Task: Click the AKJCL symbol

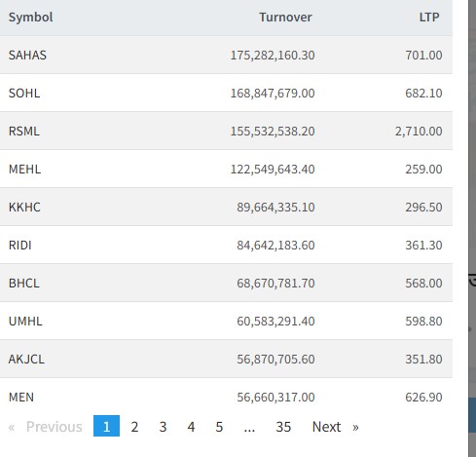Action: click(26, 359)
